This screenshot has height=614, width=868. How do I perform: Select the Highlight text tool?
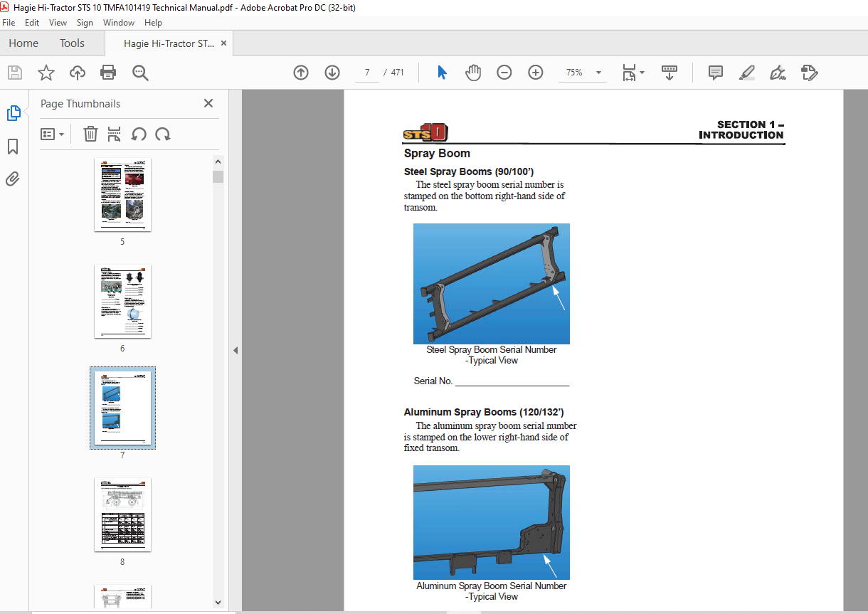[x=747, y=73]
